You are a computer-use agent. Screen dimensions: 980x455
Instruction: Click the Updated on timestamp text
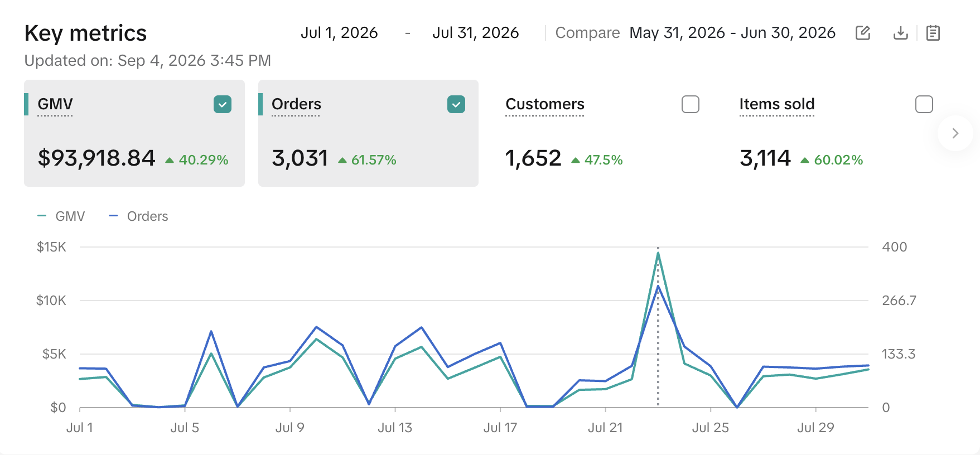148,60
